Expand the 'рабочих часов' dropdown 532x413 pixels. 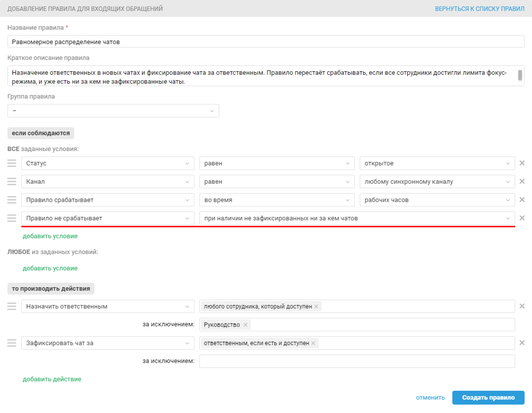point(437,200)
